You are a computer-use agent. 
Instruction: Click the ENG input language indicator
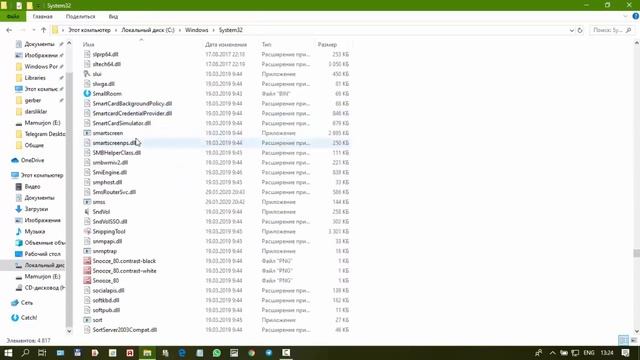tap(589, 353)
